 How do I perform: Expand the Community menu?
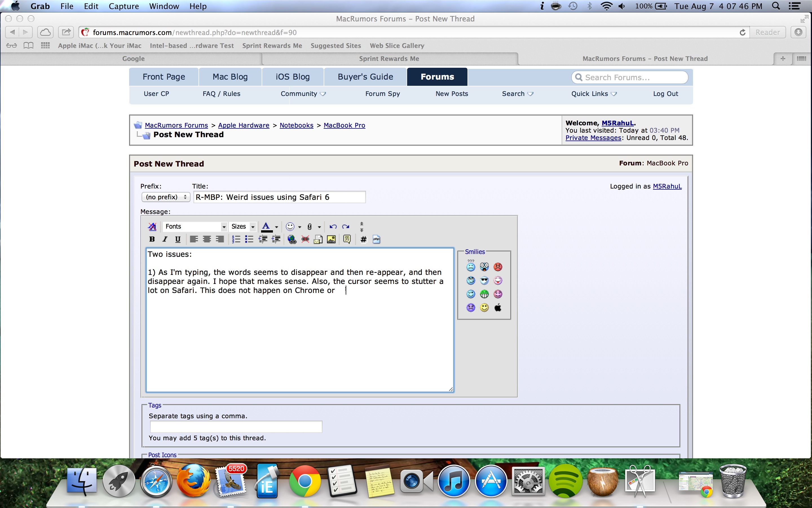coord(303,94)
